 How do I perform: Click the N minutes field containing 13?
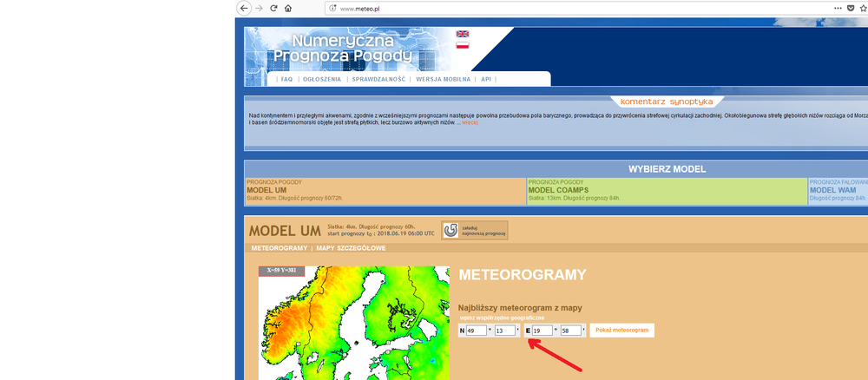point(505,331)
